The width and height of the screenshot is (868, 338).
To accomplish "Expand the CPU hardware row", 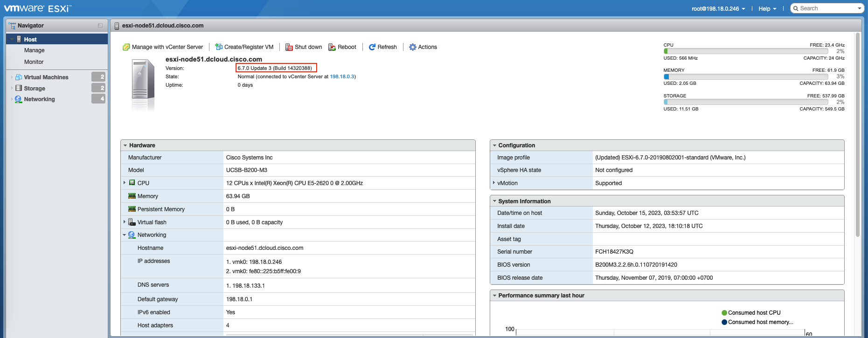I will 125,183.
